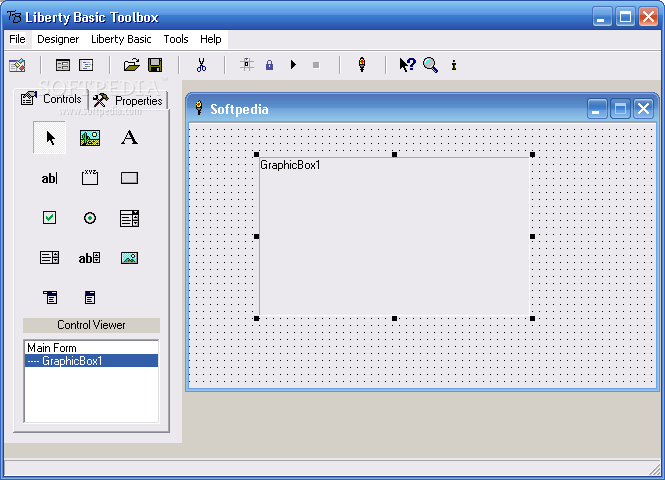Select the 'ab' text editor control
Viewport: 665px width, 480px height.
click(x=89, y=257)
